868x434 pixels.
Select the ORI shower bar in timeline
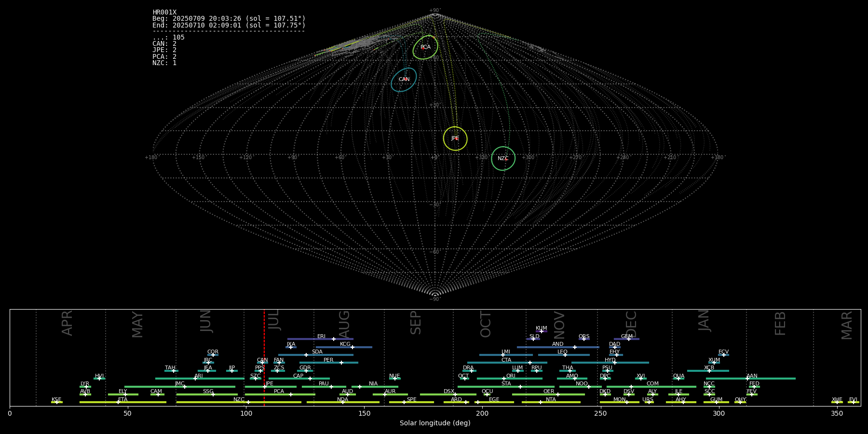pyautogui.click(x=510, y=379)
